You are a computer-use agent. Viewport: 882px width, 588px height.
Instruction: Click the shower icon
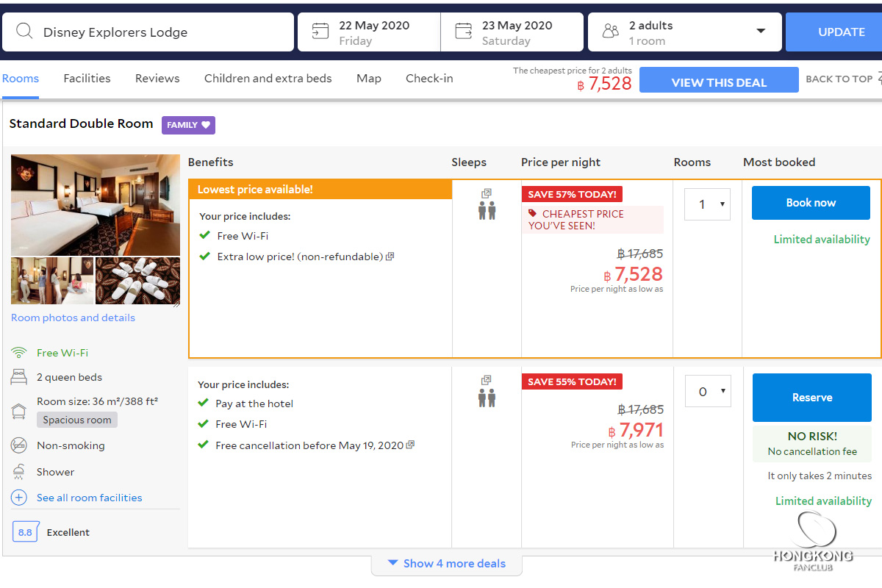[19, 472]
